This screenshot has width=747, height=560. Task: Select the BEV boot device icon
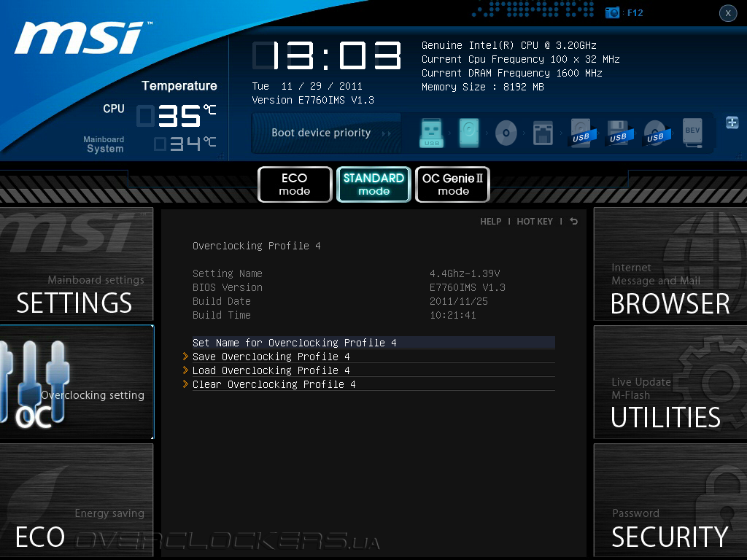[x=693, y=133]
